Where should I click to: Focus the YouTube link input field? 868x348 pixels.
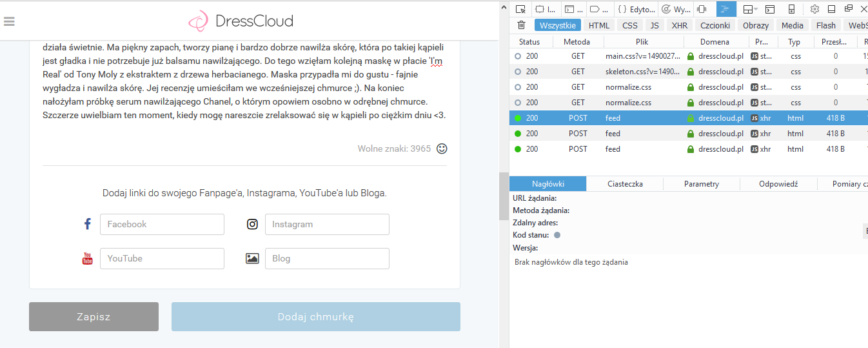pos(162,258)
